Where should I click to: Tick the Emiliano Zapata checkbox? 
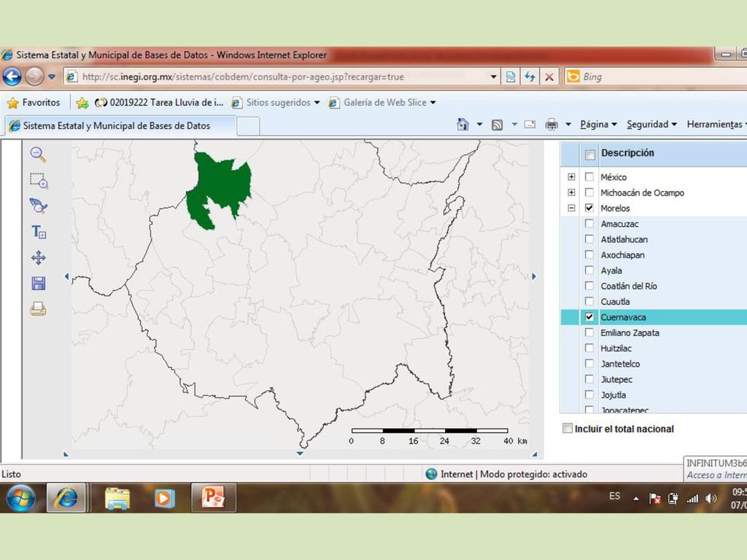click(x=589, y=332)
